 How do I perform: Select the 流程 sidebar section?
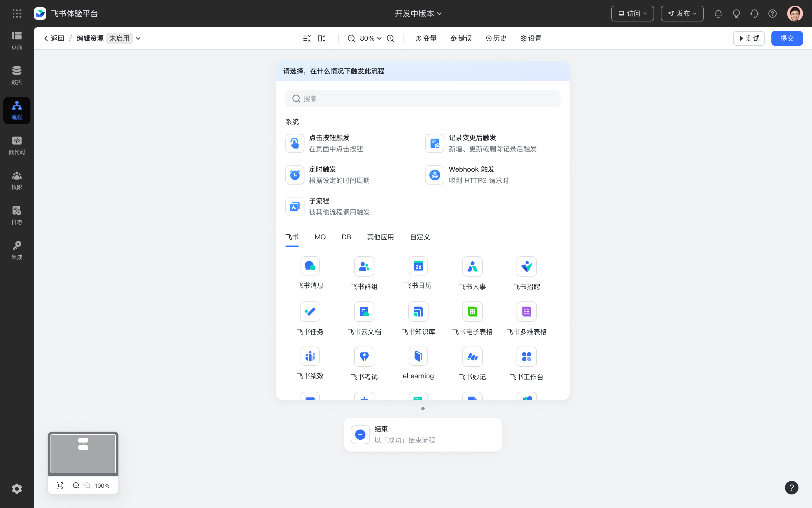click(x=17, y=111)
